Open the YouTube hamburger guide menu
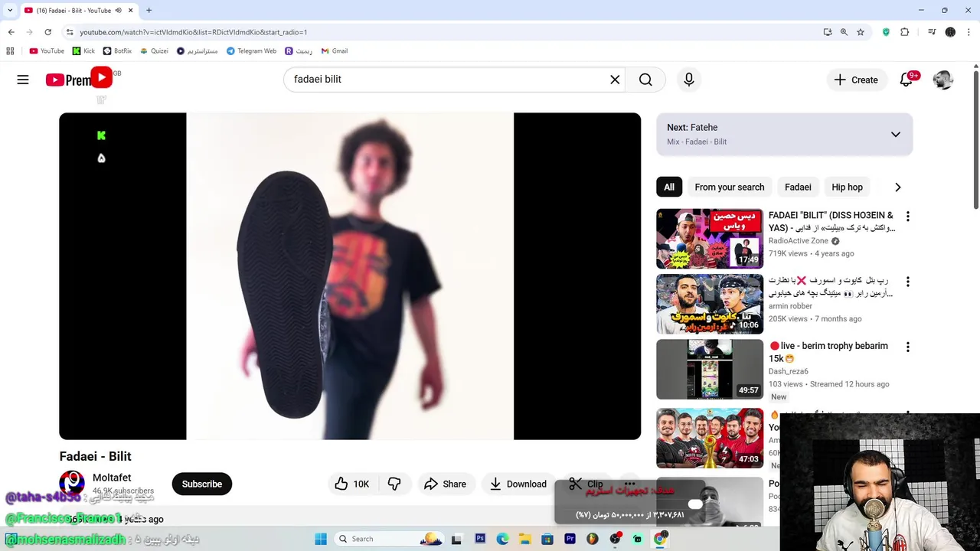Image resolution: width=980 pixels, height=551 pixels. (x=23, y=80)
